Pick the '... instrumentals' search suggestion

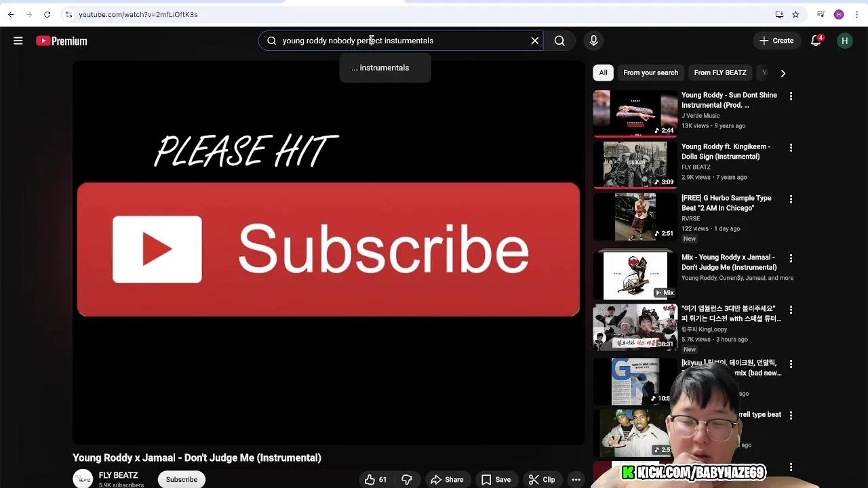tap(385, 68)
